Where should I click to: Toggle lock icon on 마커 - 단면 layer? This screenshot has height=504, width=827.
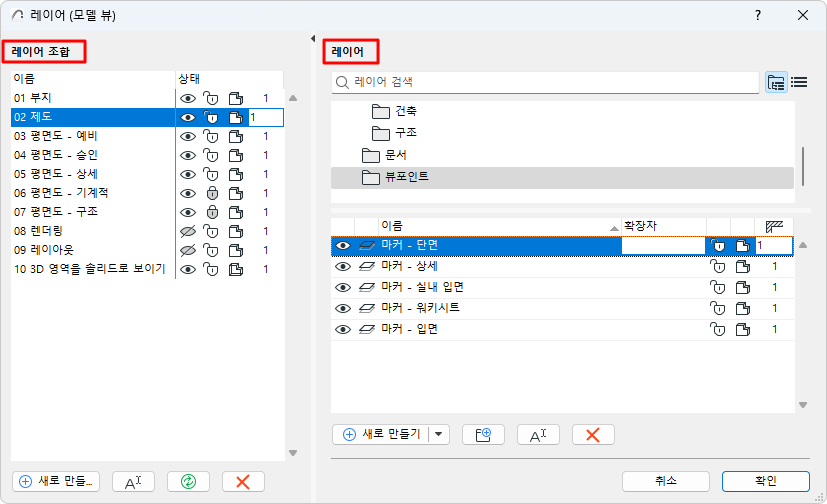(717, 246)
